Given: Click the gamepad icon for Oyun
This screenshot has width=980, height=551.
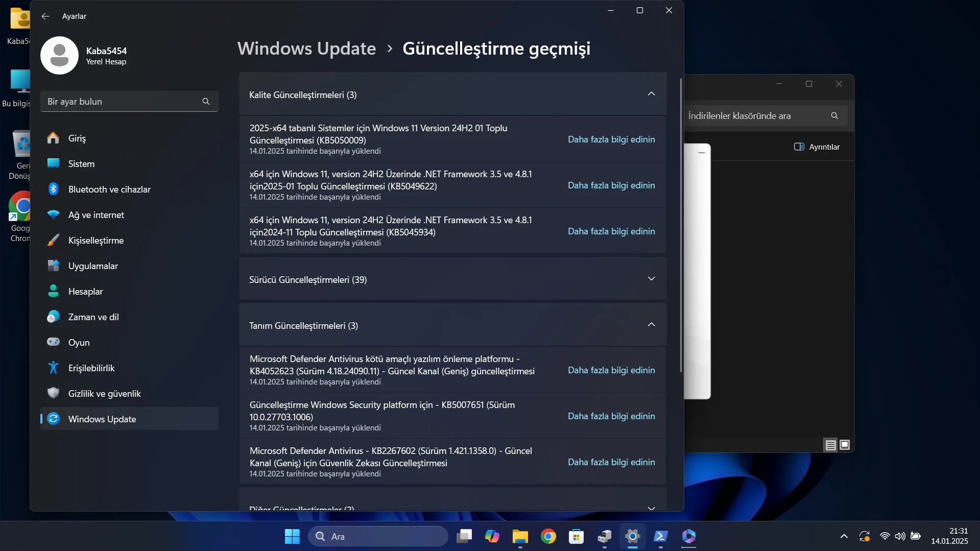Looking at the screenshot, I should pyautogui.click(x=53, y=342).
